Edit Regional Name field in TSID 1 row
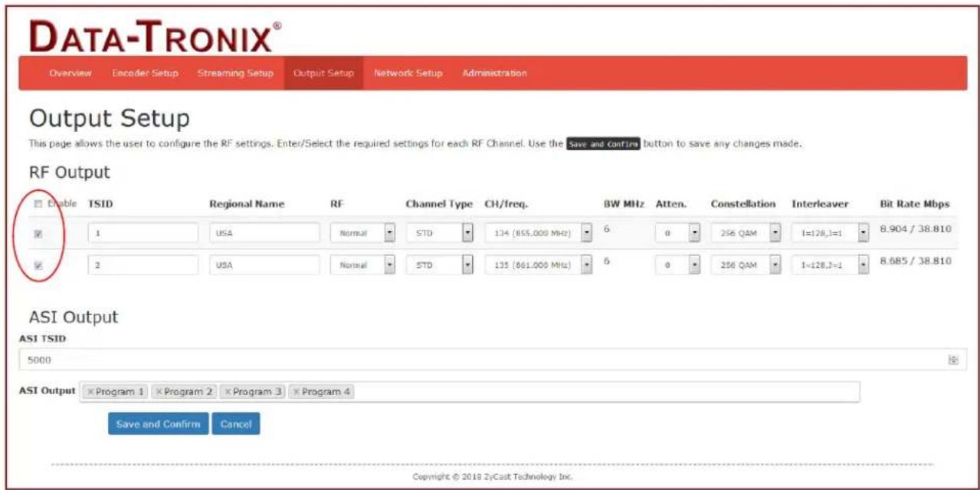The width and height of the screenshot is (980, 490). click(264, 233)
